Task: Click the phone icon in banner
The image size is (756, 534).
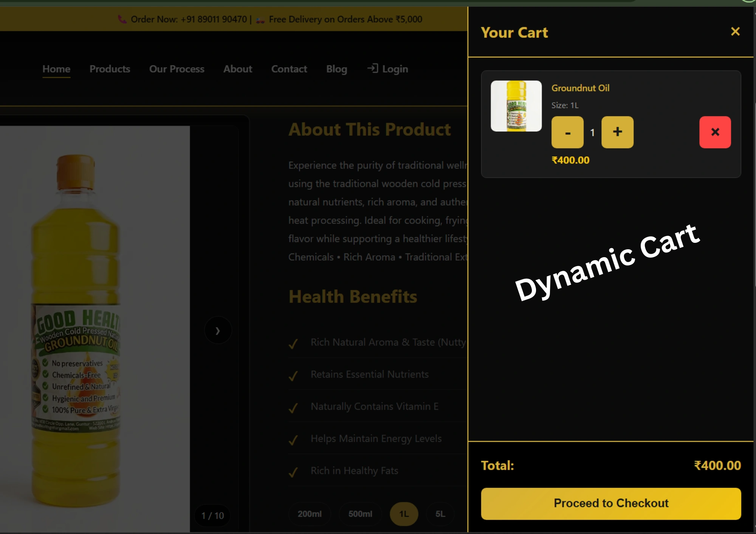Action: [122, 19]
